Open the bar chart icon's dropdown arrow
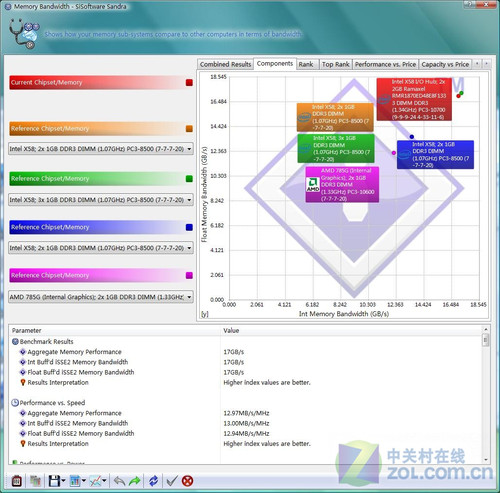Screen dimensions: 500x493 pyautogui.click(x=84, y=481)
